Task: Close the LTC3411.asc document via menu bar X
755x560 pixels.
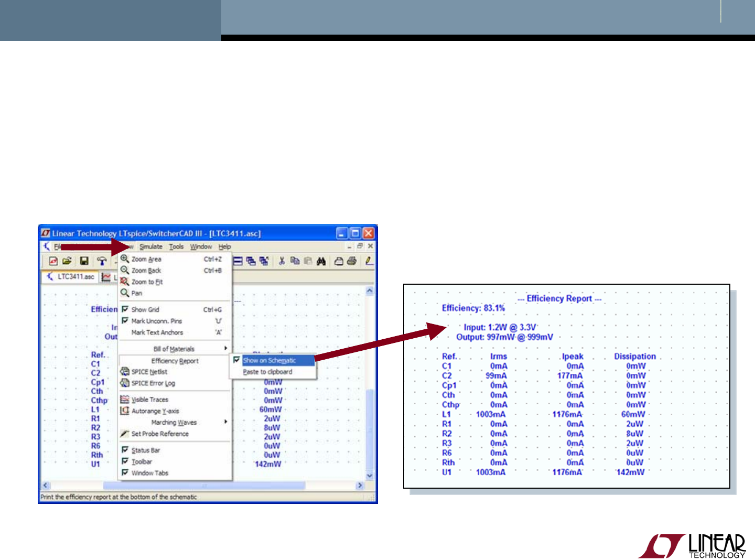Action: pyautogui.click(x=370, y=246)
